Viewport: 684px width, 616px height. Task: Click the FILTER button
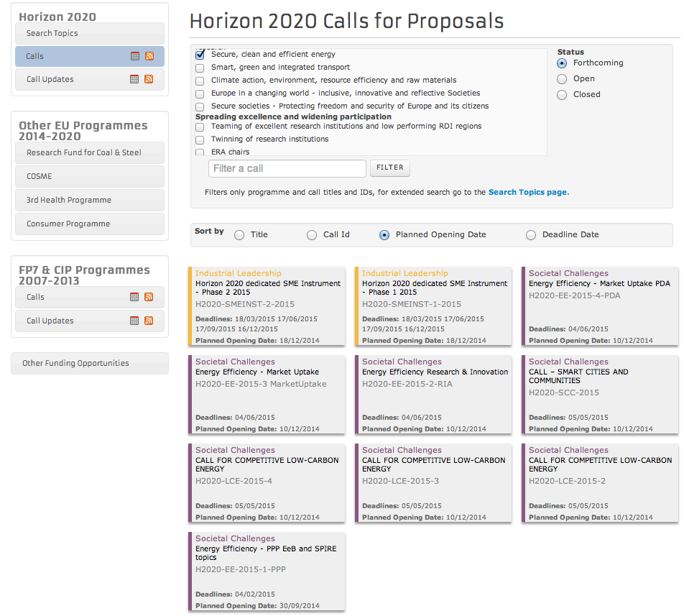point(390,168)
